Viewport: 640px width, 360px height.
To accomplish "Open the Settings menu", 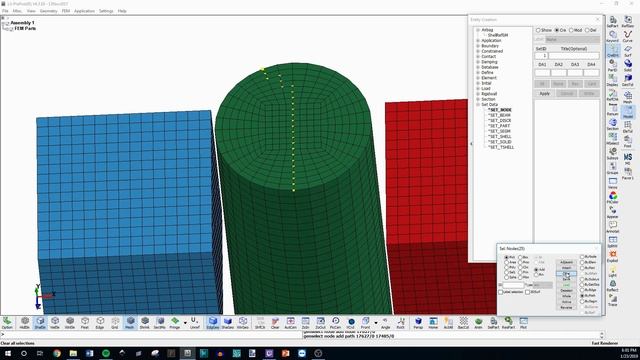I will (x=106, y=11).
